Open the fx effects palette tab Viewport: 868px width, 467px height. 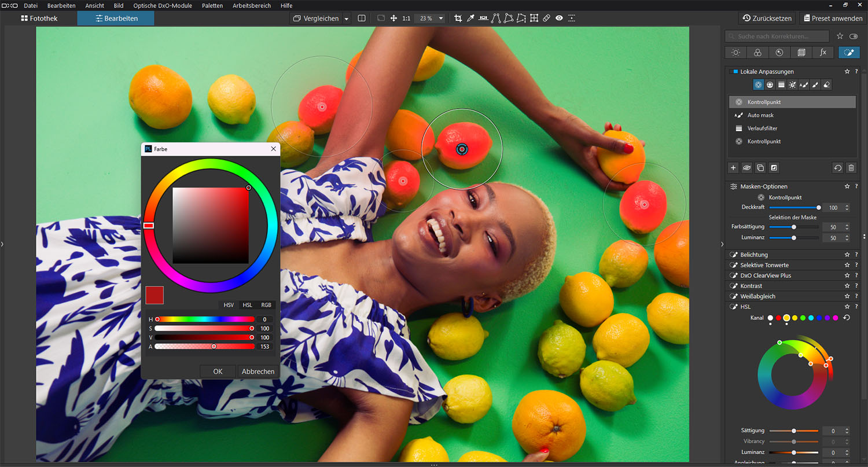823,53
